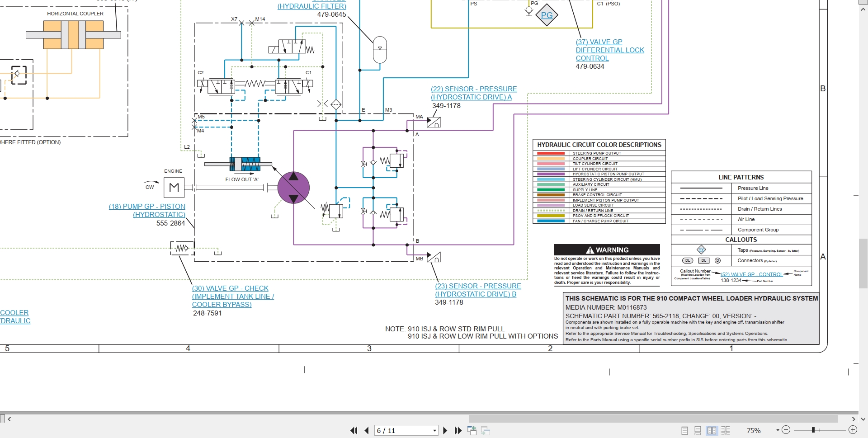Image resolution: width=868 pixels, height=438 pixels.
Task: Click the horizontal coupler cylinder symbol
Action: pyautogui.click(x=73, y=35)
